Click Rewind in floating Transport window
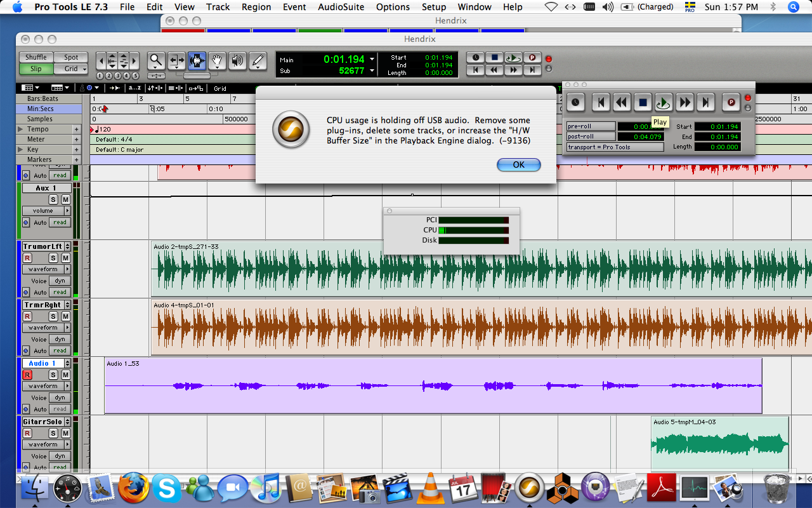The height and width of the screenshot is (508, 812). (622, 102)
